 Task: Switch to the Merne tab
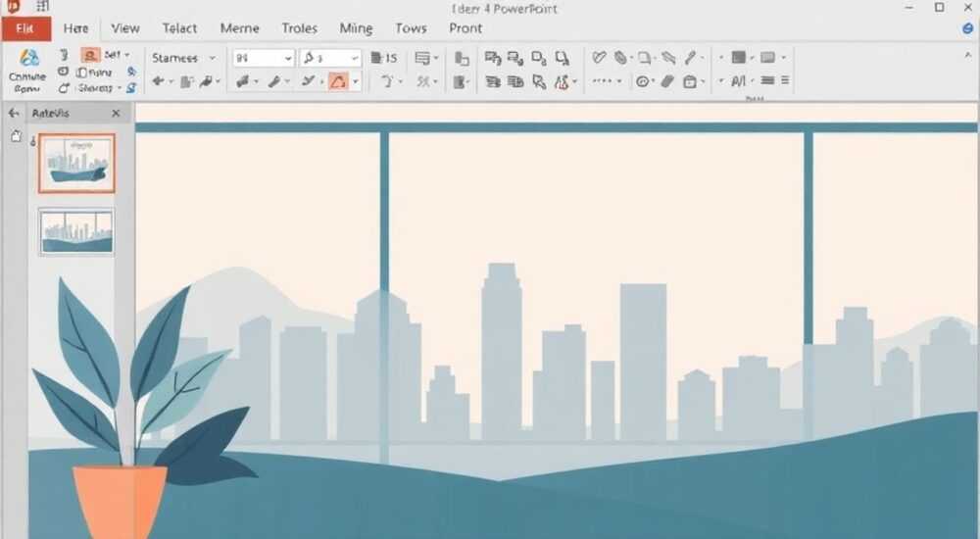point(239,28)
